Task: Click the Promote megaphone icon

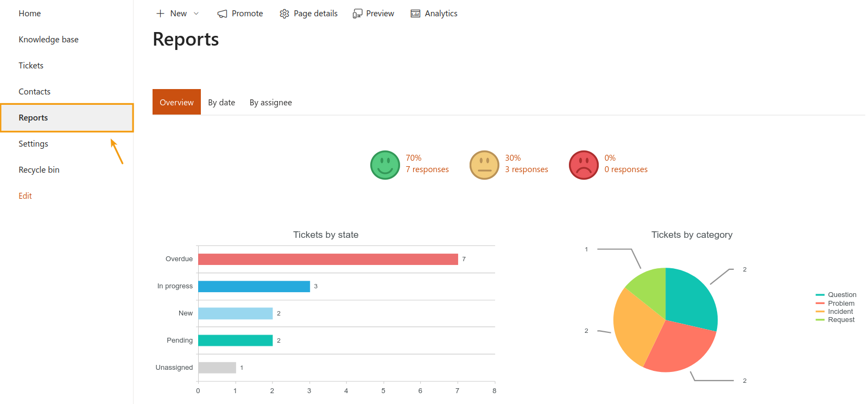Action: point(222,14)
